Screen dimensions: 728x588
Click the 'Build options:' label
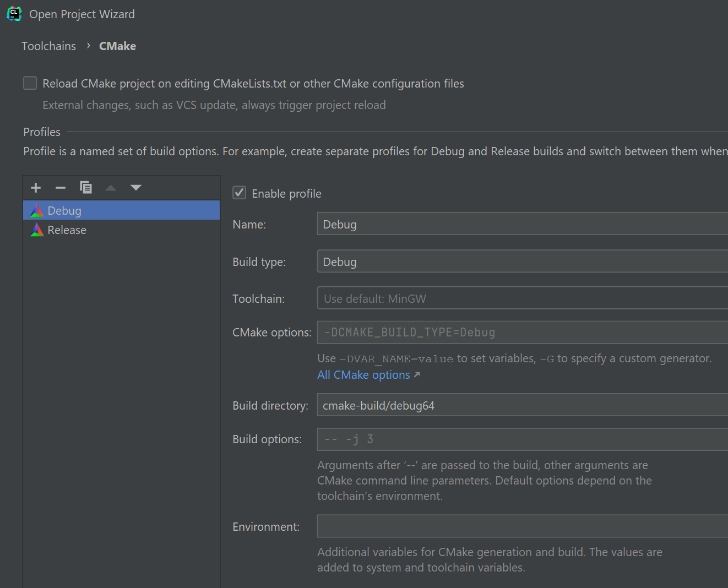coord(267,439)
